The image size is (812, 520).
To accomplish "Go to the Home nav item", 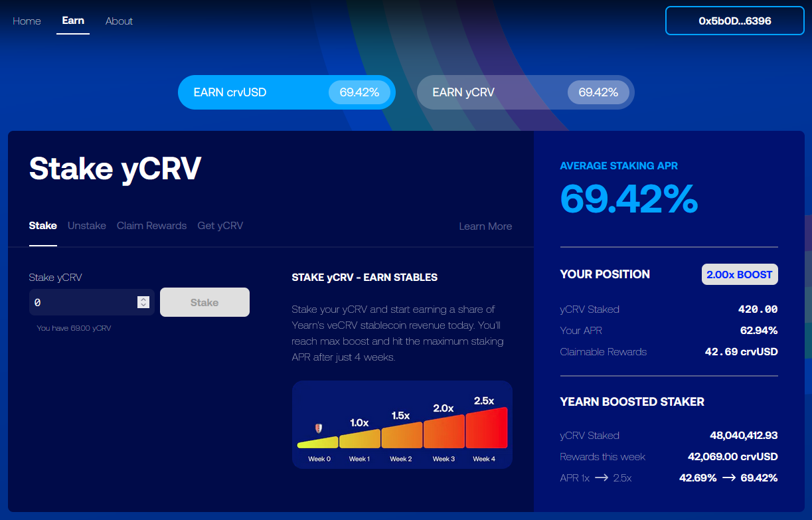I will tap(27, 21).
